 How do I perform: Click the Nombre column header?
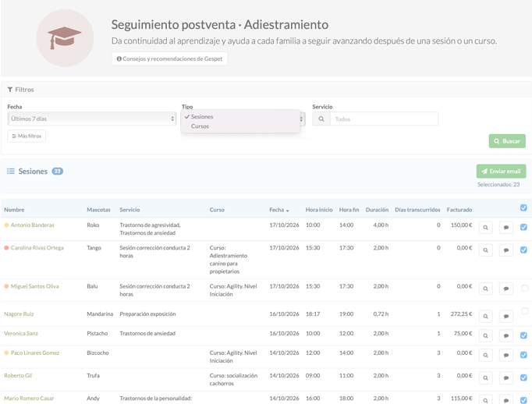(x=14, y=210)
